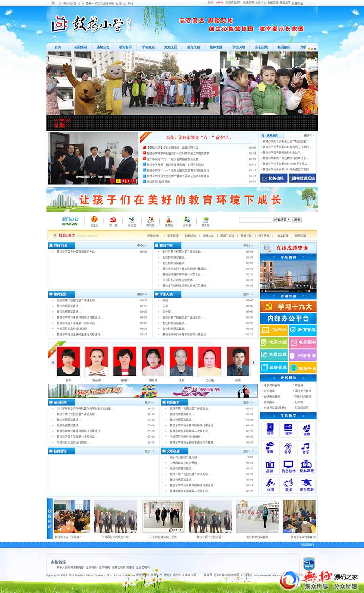Open the 万年历 convenience link

[299, 402]
